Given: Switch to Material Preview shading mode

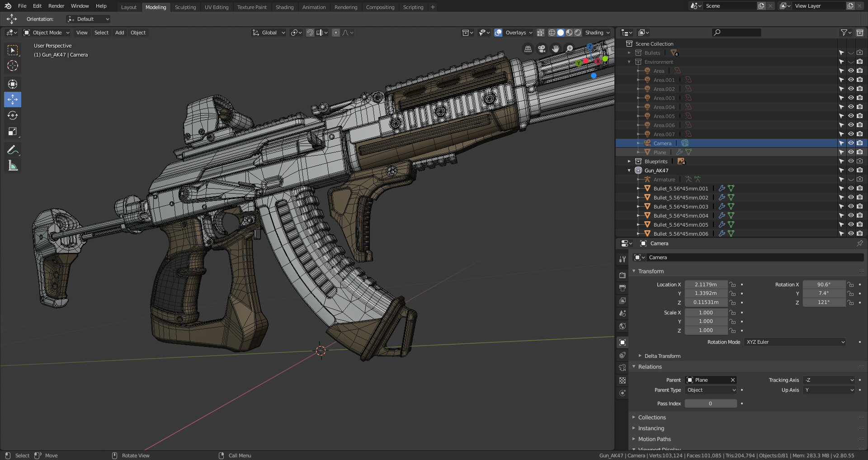Looking at the screenshot, I should tap(569, 33).
